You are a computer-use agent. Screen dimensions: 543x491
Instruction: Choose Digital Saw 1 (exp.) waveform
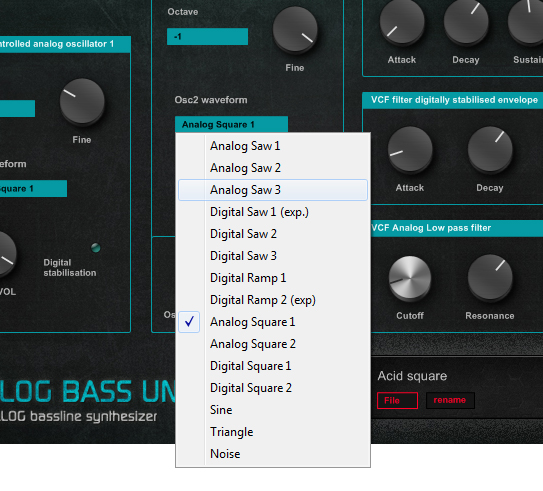(273, 212)
